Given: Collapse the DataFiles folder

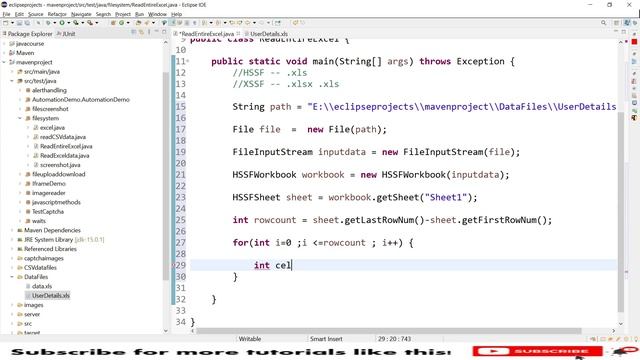Looking at the screenshot, I should pyautogui.click(x=12, y=277).
